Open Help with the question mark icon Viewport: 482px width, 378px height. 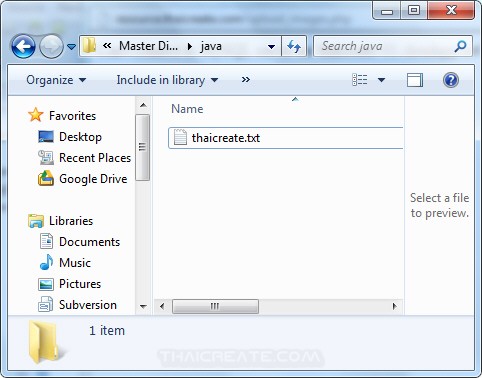pyautogui.click(x=451, y=80)
